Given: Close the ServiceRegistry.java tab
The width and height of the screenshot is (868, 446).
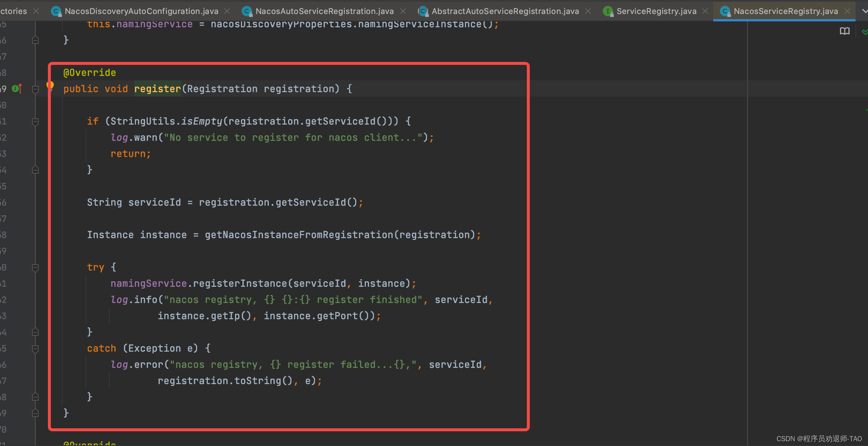Looking at the screenshot, I should coord(705,11).
